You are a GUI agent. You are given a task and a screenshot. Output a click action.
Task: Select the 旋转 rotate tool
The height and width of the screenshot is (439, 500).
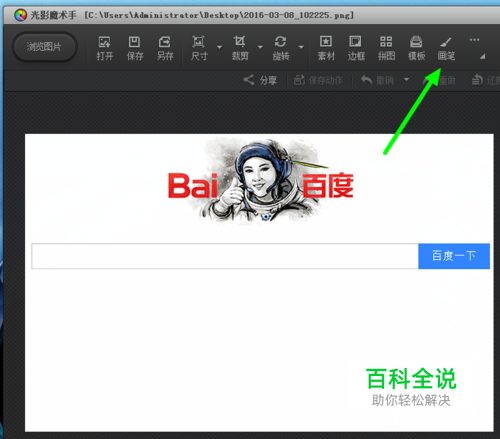click(x=281, y=48)
